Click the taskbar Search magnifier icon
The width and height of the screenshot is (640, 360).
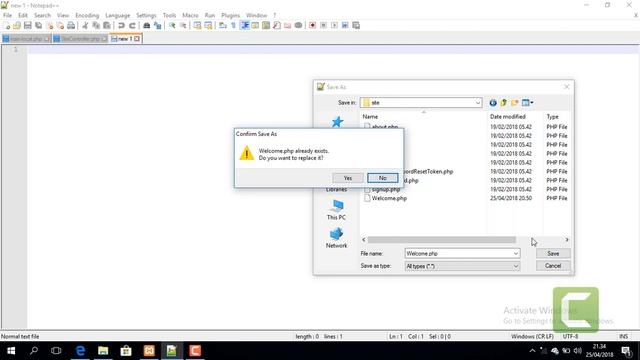[x=34, y=351]
